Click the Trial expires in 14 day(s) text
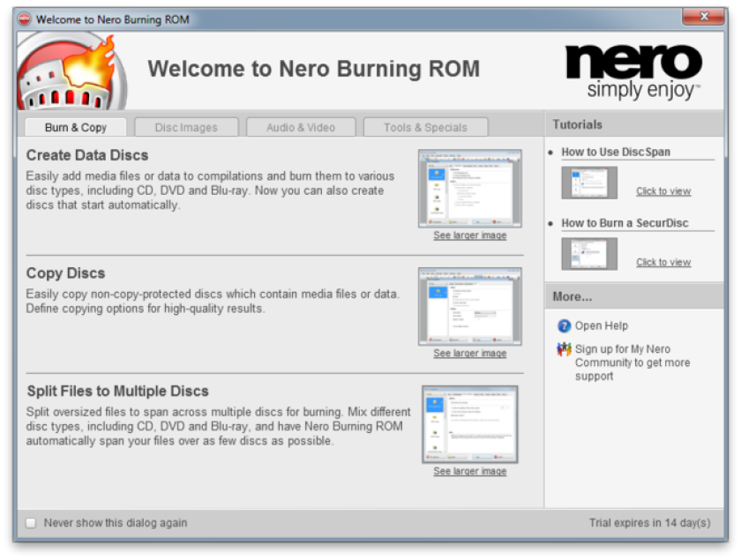741x560 pixels. (x=650, y=523)
